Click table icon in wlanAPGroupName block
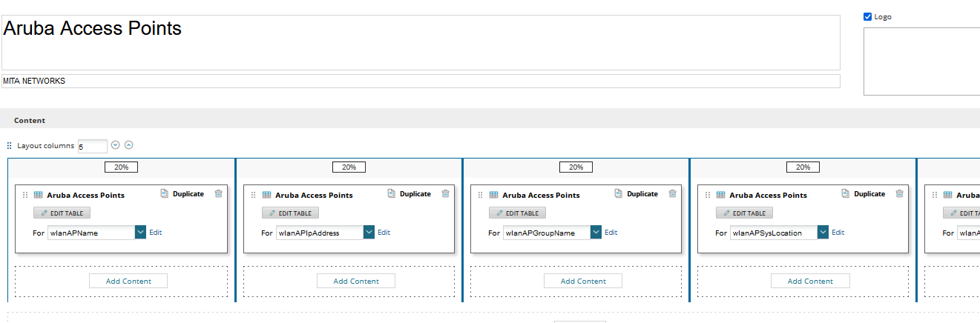 coord(493,195)
